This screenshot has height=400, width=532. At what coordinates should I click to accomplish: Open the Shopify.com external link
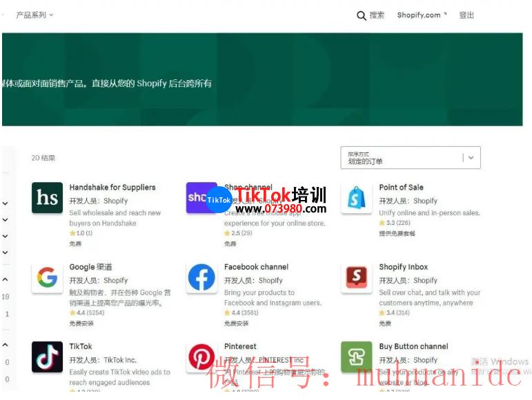pos(422,15)
